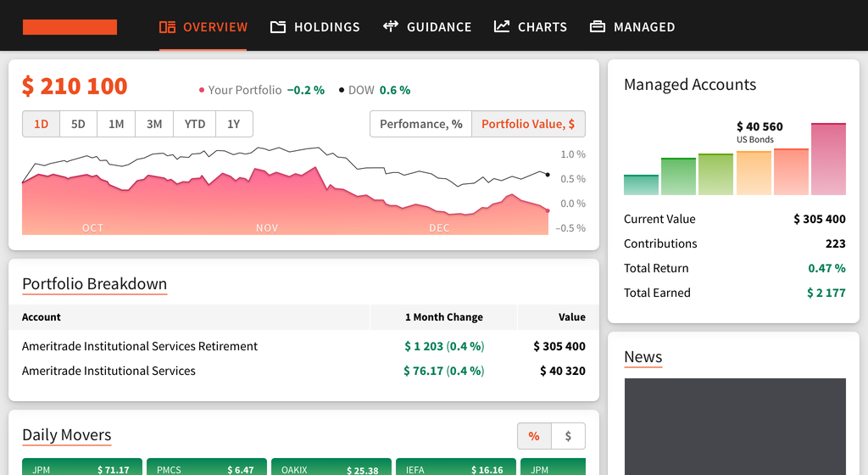The height and width of the screenshot is (475, 868).
Task: Sort breakdown by 1 Month Change column
Action: [x=443, y=317]
